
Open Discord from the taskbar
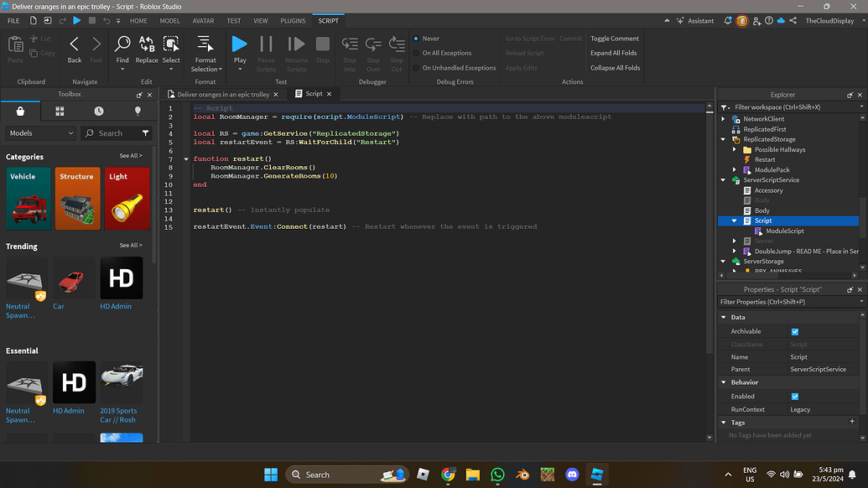tap(573, 475)
